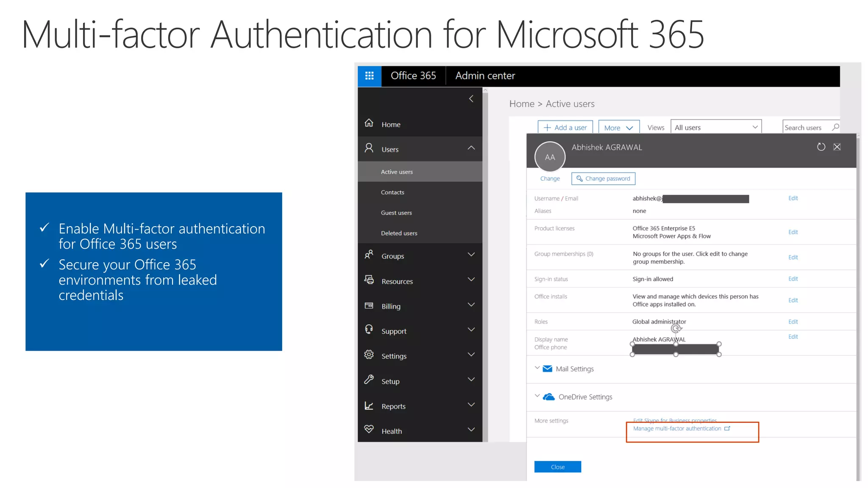Open the More dropdown button
The width and height of the screenshot is (868, 488).
(x=619, y=128)
